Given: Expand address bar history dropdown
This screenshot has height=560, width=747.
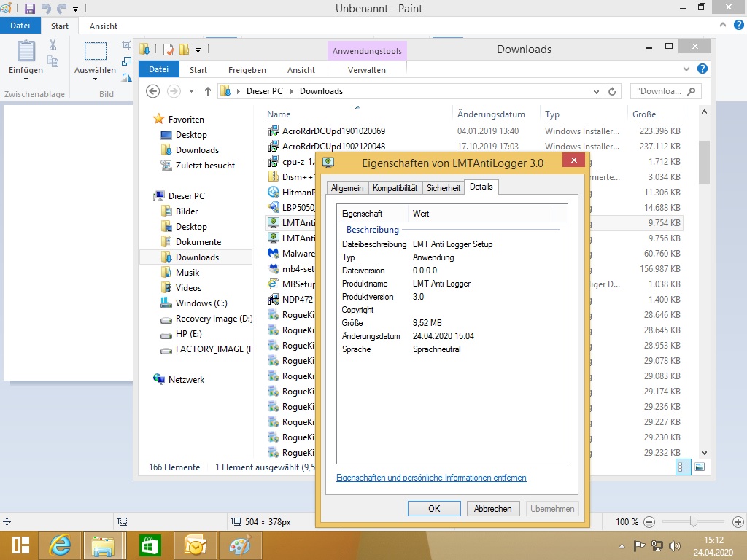Looking at the screenshot, I should click(x=596, y=91).
